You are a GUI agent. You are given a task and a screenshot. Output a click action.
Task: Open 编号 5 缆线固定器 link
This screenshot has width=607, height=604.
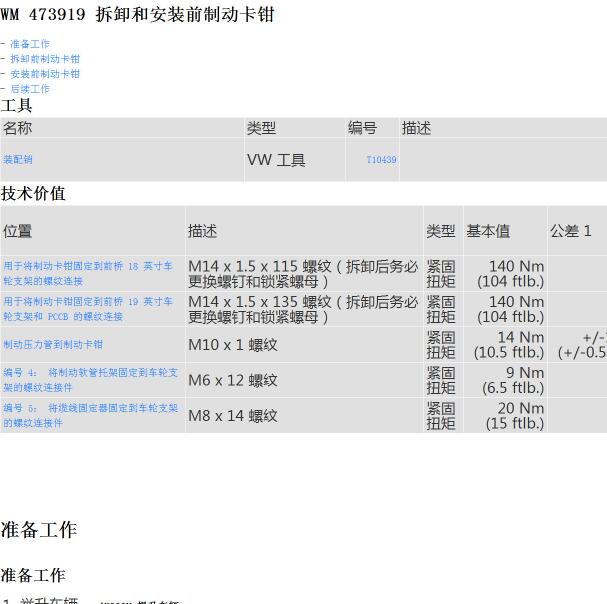pos(91,415)
